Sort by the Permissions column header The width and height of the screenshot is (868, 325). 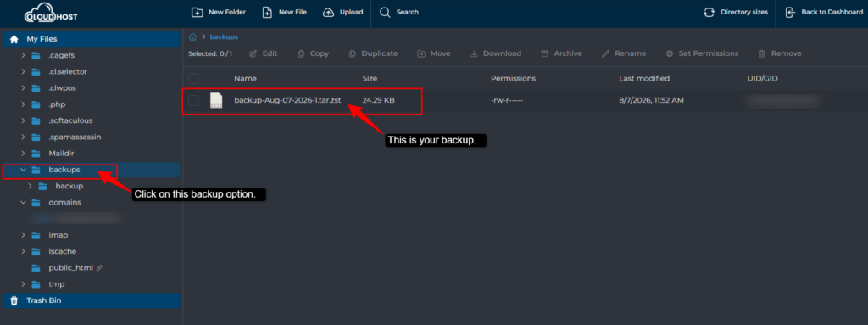coord(513,79)
